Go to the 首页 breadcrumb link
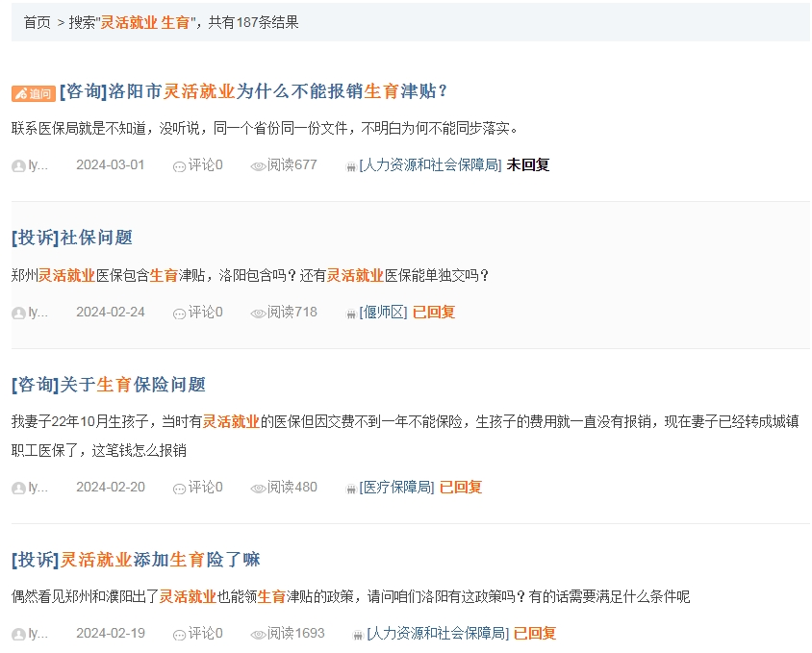 (x=38, y=22)
